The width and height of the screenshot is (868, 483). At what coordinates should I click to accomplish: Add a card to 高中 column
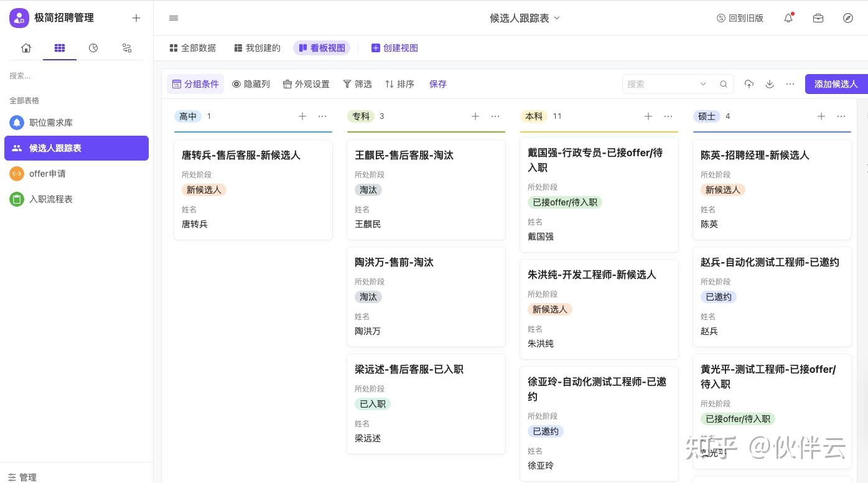tap(302, 116)
